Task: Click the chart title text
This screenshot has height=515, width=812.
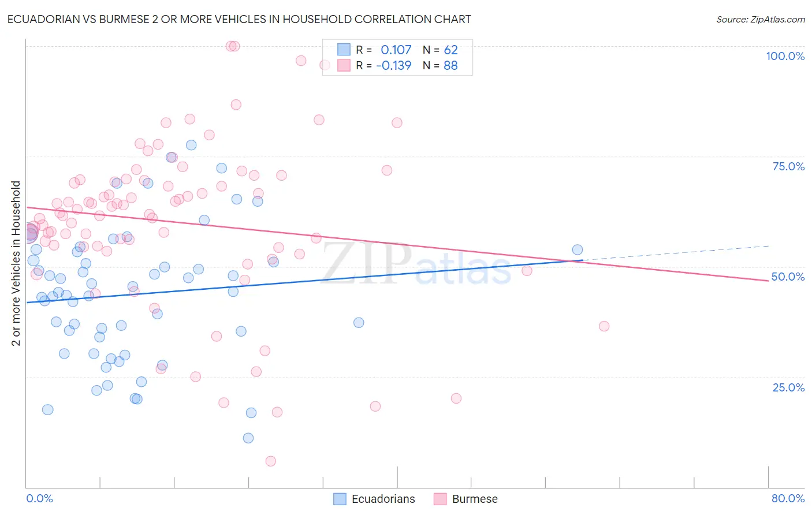Action: (239, 19)
